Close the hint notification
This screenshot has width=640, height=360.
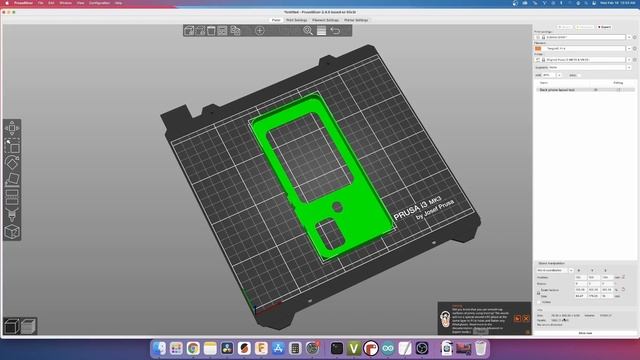coord(526,318)
